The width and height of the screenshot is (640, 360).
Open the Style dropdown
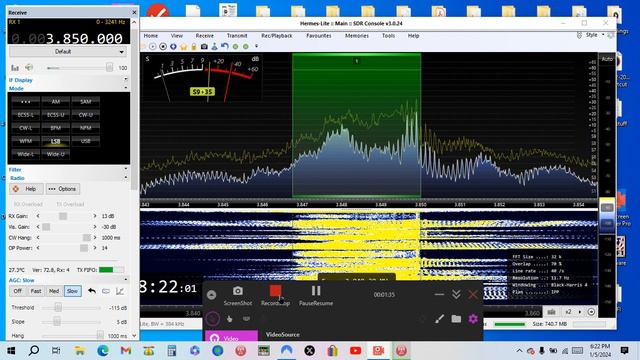594,35
